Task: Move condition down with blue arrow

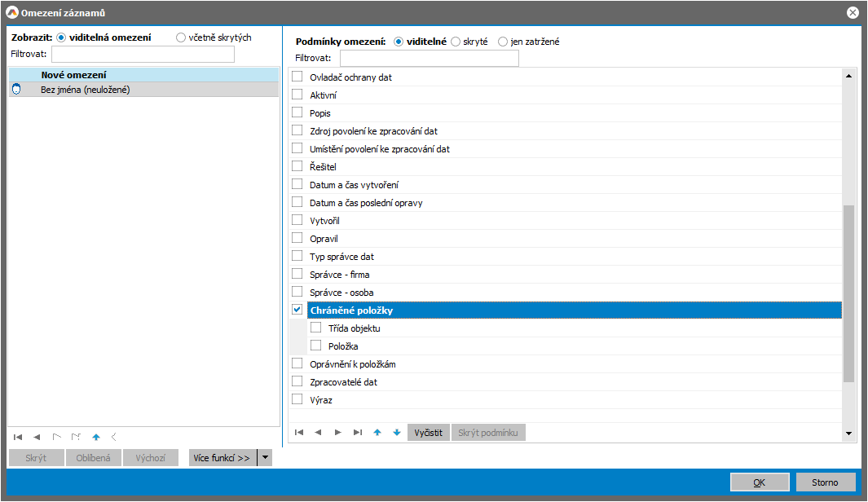Action: point(396,433)
